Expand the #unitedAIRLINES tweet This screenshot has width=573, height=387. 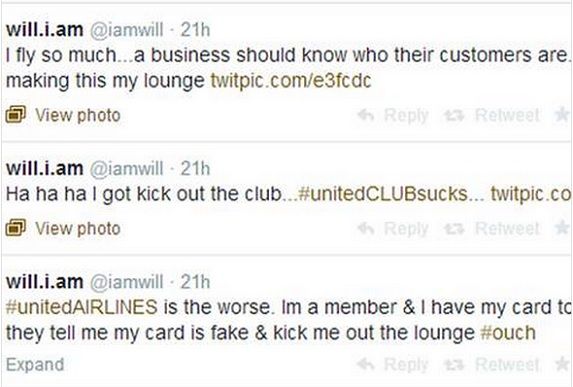pos(35,365)
